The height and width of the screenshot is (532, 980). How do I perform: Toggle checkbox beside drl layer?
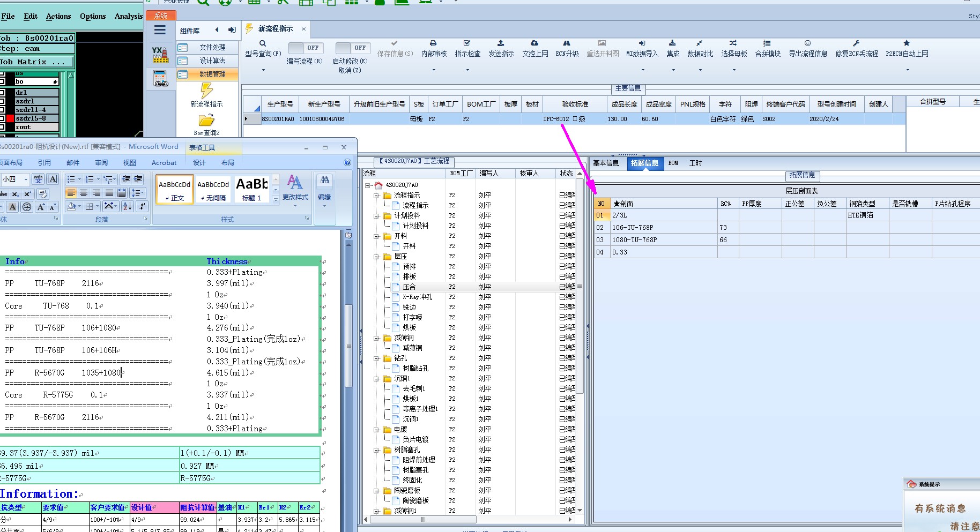pyautogui.click(x=3, y=93)
